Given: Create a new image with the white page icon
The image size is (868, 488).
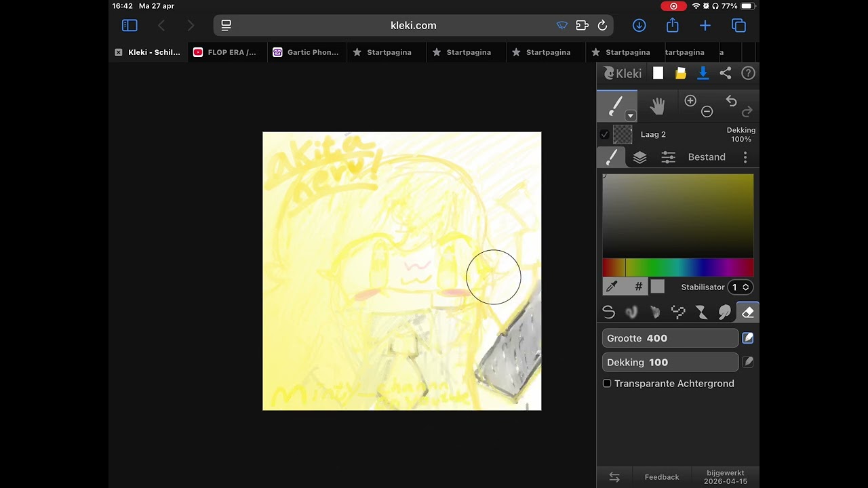Looking at the screenshot, I should (658, 73).
